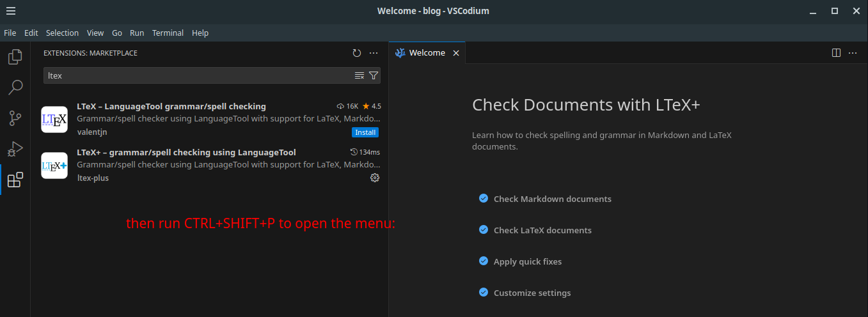Click the 134ms activation time
This screenshot has height=317, width=868.
pos(365,152)
